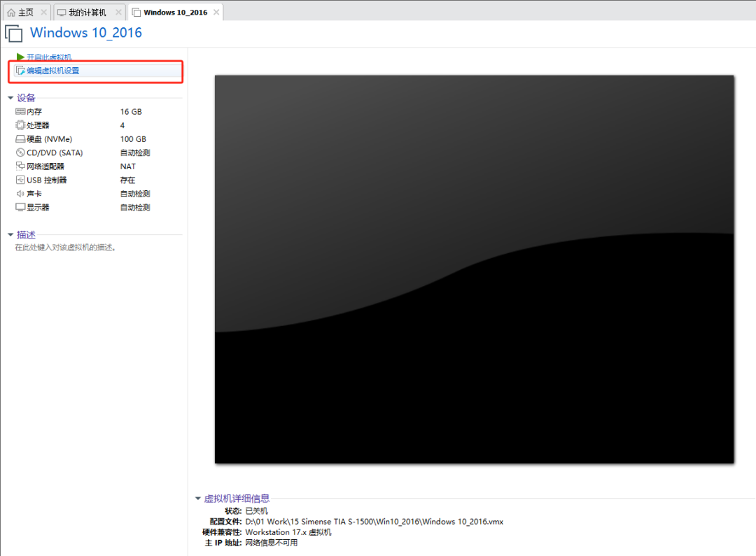Click the 网络信息不可用 IP address value
This screenshot has height=556, width=756.
coord(272,543)
